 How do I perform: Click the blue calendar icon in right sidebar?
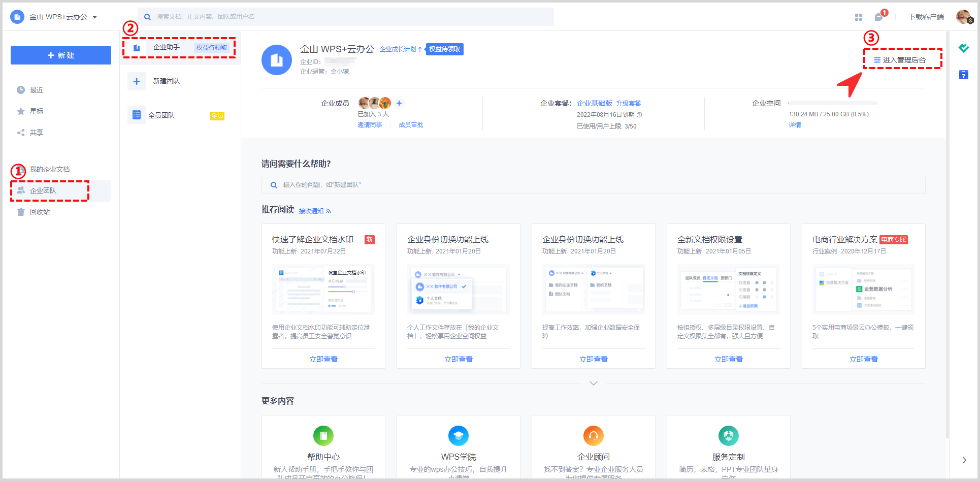tap(964, 75)
